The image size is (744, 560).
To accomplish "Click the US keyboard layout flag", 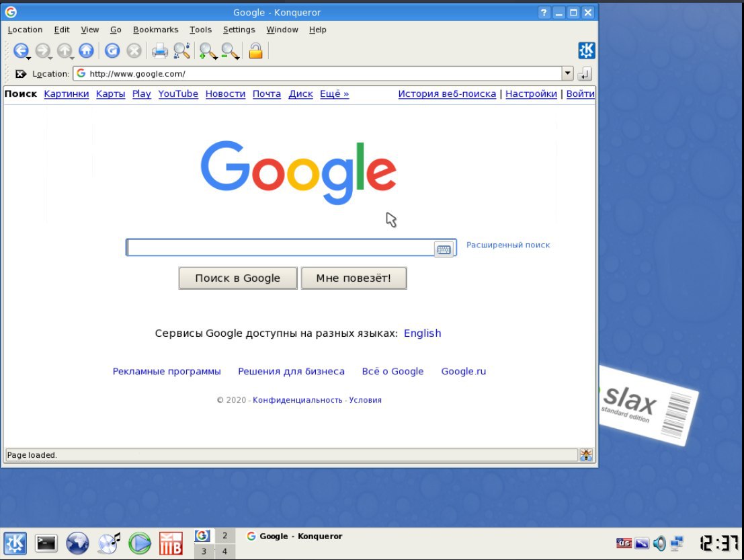I will click(x=624, y=543).
